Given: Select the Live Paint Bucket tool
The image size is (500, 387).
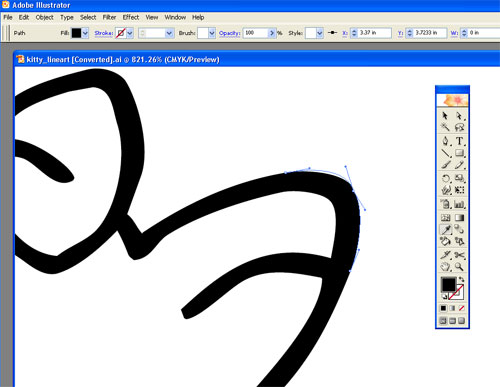Looking at the screenshot, I should pyautogui.click(x=445, y=241).
